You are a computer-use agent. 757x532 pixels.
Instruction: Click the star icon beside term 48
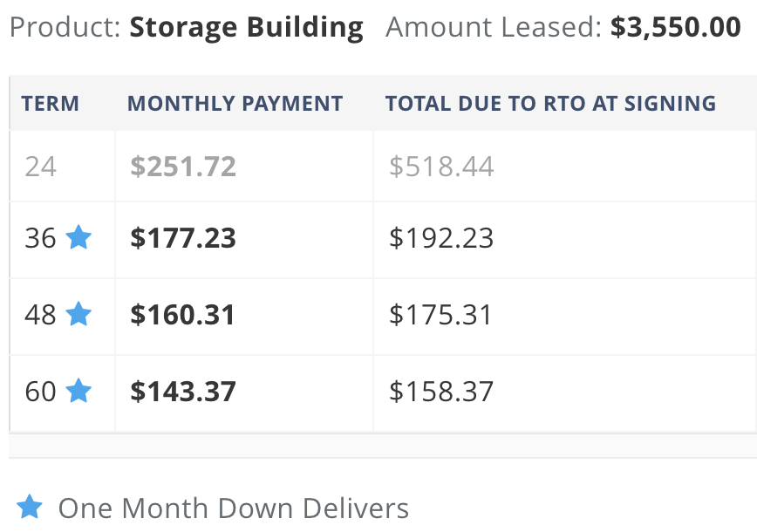(x=78, y=314)
